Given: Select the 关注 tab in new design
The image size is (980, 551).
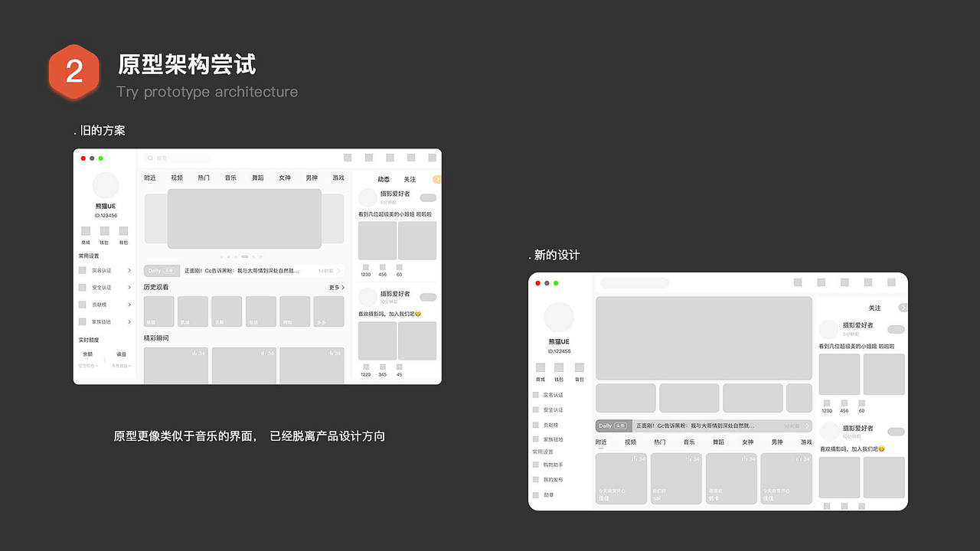Looking at the screenshot, I should click(874, 308).
